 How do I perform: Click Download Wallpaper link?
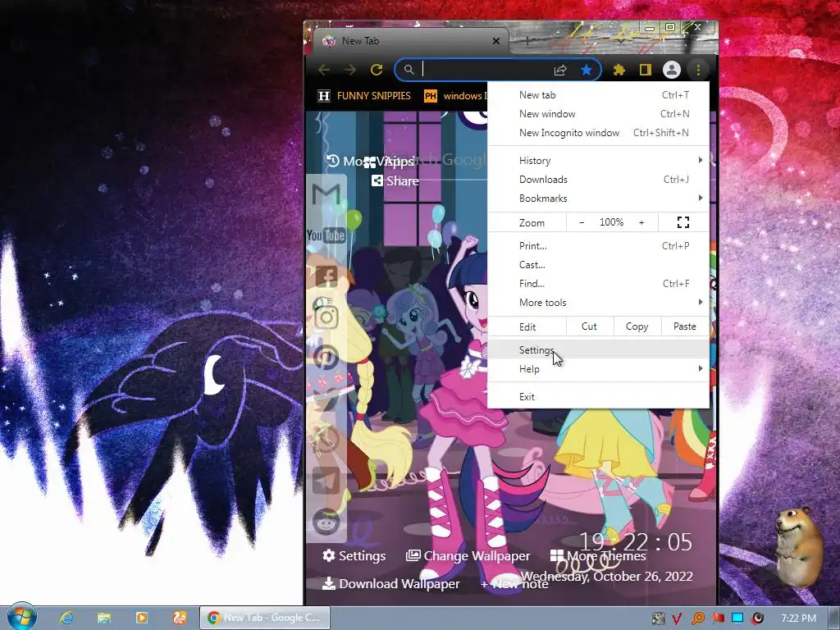(x=391, y=583)
